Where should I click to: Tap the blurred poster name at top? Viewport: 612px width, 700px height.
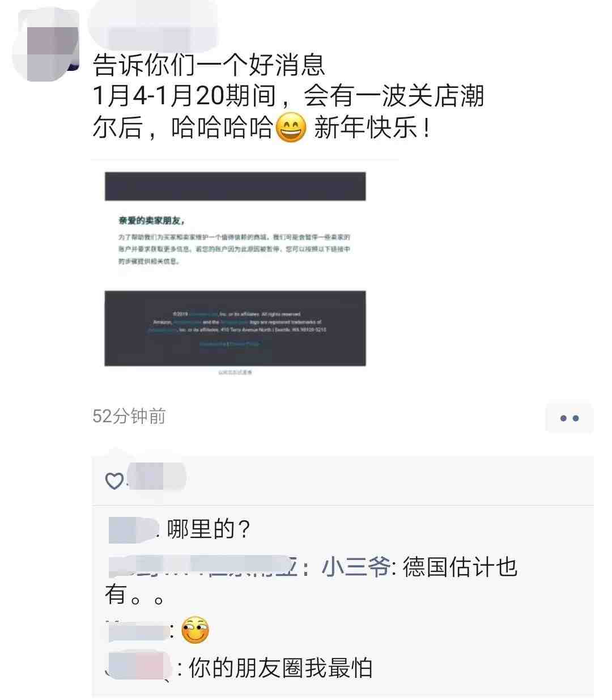(153, 24)
